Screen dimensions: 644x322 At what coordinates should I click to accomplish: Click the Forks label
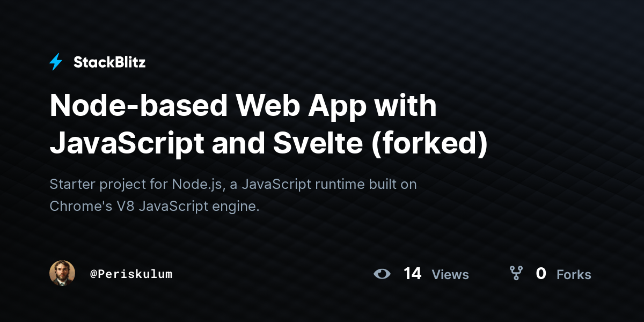coord(574,275)
